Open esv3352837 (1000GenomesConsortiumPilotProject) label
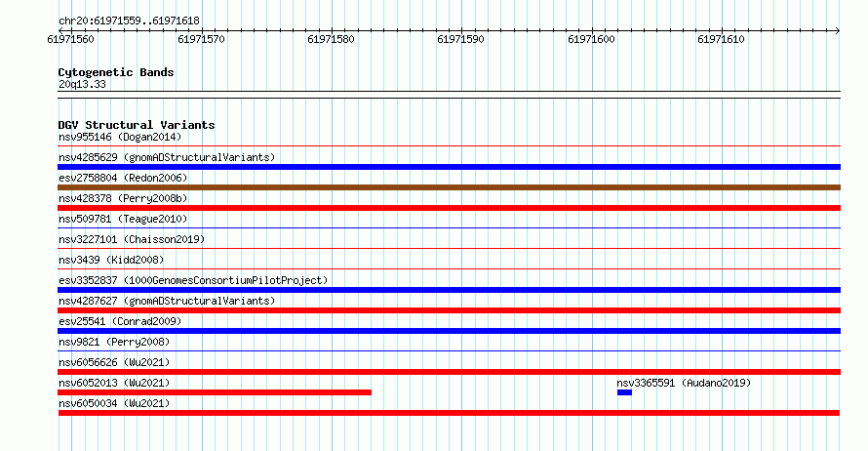The width and height of the screenshot is (868, 451). point(193,280)
